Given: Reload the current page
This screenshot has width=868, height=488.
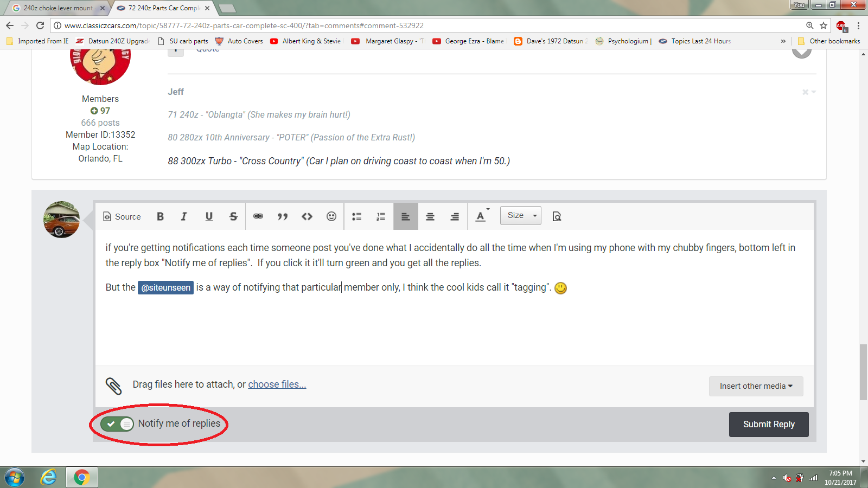Looking at the screenshot, I should pos(40,25).
